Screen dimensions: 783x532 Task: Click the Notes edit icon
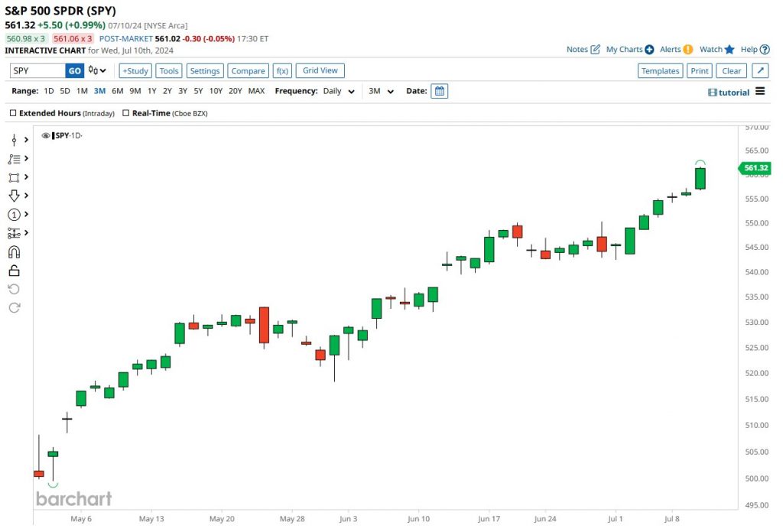[x=595, y=50]
